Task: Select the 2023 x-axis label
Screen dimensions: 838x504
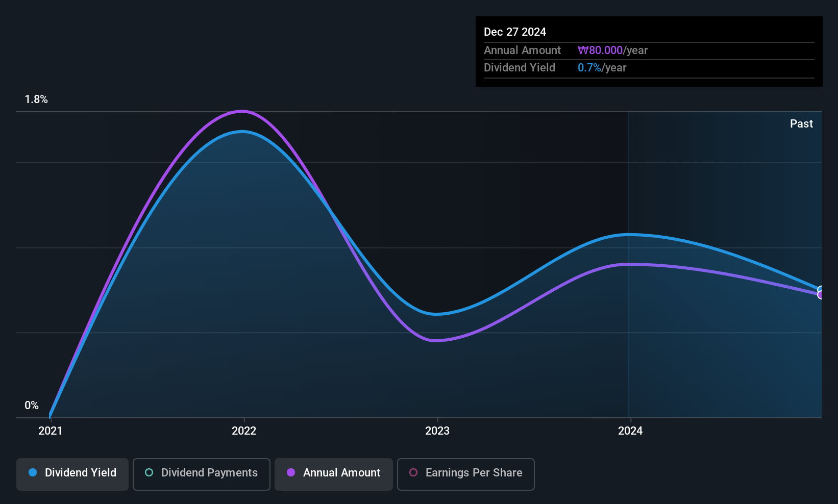Action: click(437, 431)
